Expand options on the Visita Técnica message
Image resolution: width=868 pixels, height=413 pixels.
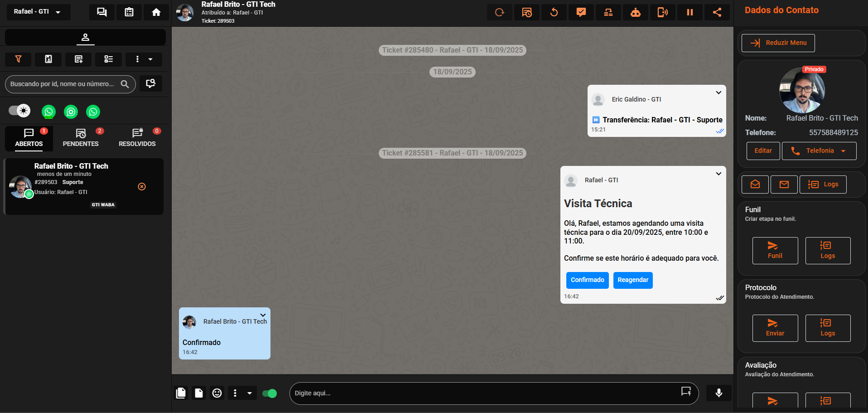pos(719,174)
